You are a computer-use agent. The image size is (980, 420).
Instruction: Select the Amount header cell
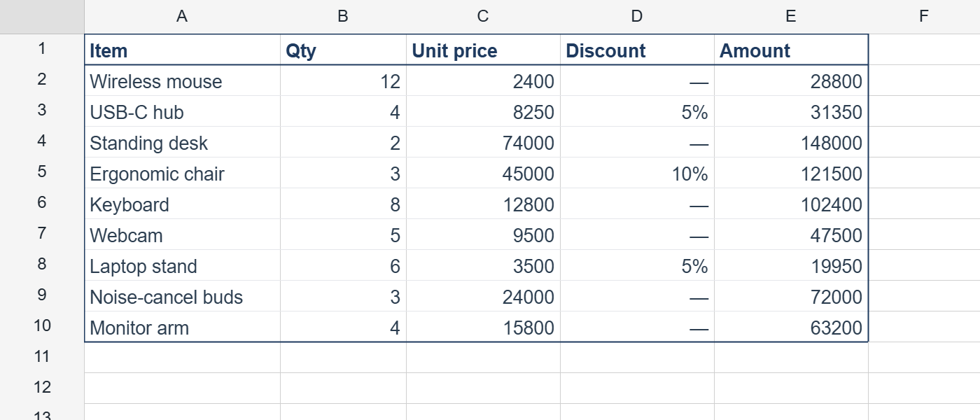(x=791, y=50)
